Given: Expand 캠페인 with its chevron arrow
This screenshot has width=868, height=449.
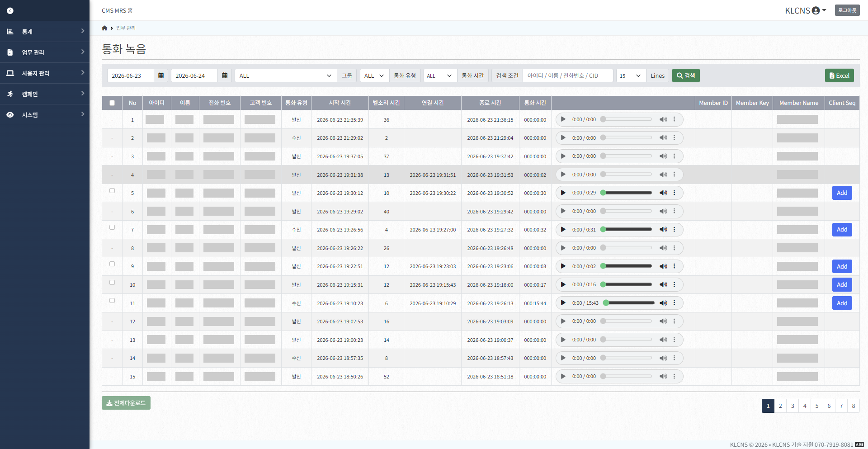Looking at the screenshot, I should [x=83, y=93].
